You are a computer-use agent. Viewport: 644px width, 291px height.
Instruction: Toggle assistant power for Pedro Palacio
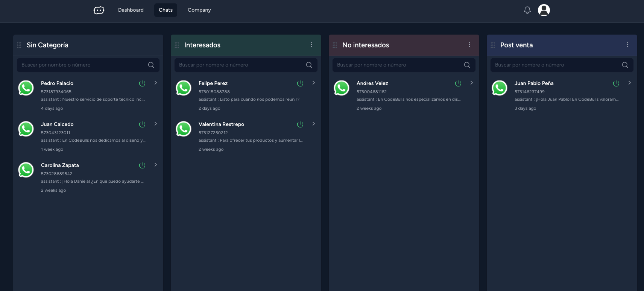point(142,83)
